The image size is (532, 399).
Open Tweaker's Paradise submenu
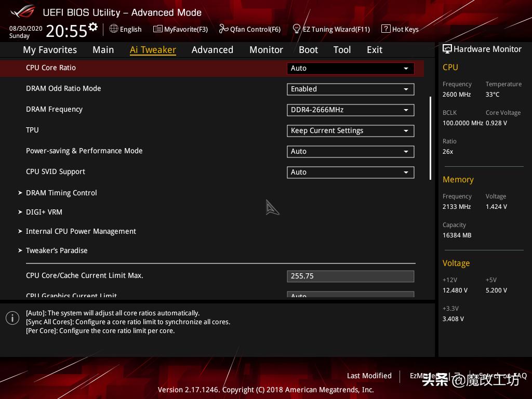[x=57, y=250]
